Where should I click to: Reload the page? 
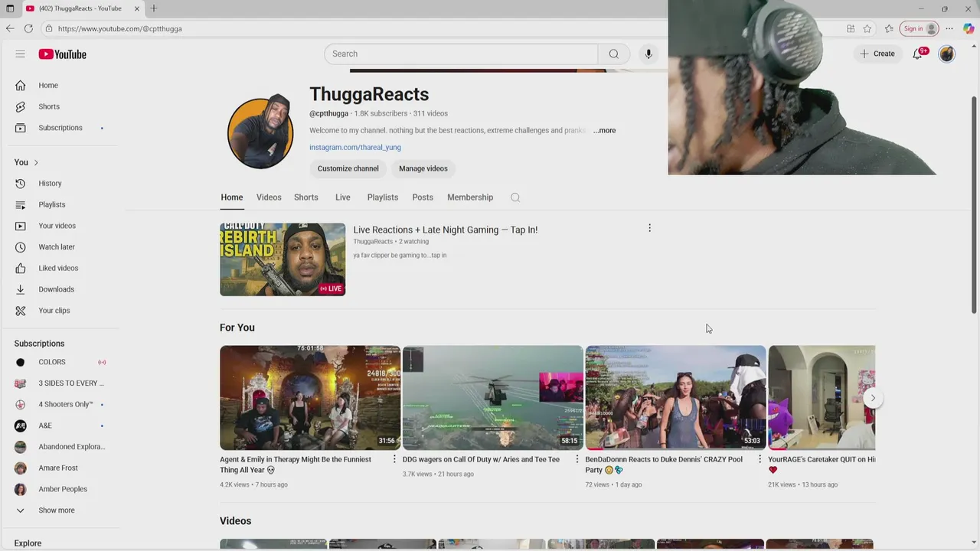tap(28, 28)
